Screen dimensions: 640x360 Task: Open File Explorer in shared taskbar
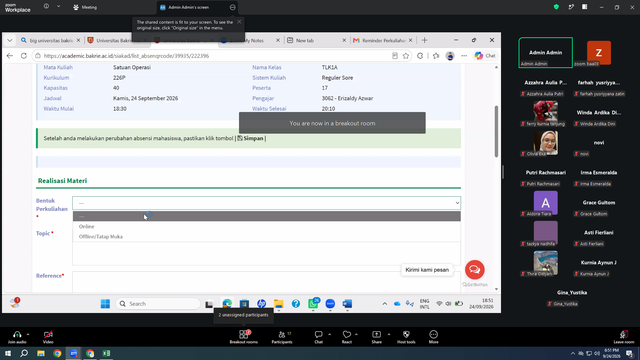click(279, 304)
